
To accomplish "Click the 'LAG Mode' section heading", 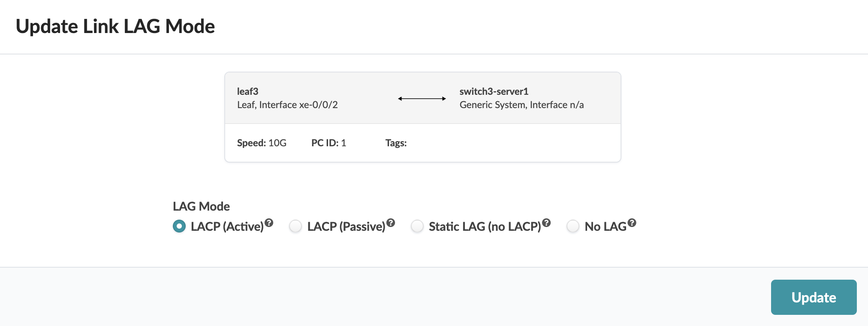I will pos(201,206).
